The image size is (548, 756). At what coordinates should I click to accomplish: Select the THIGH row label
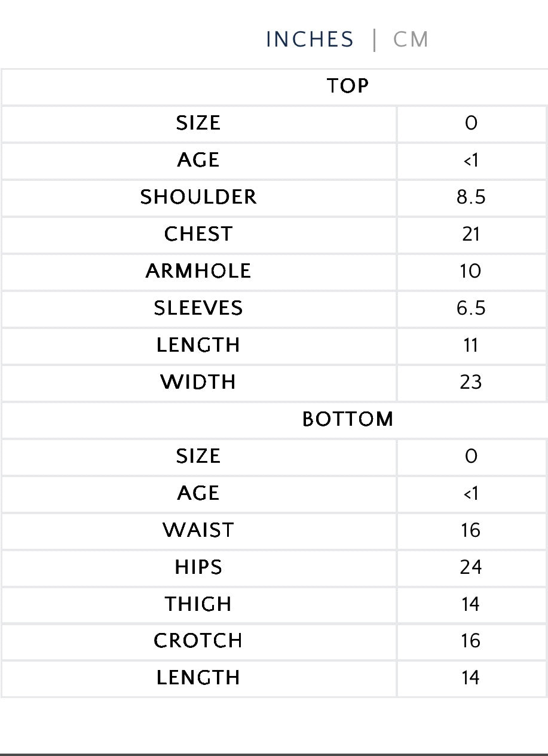point(198,604)
